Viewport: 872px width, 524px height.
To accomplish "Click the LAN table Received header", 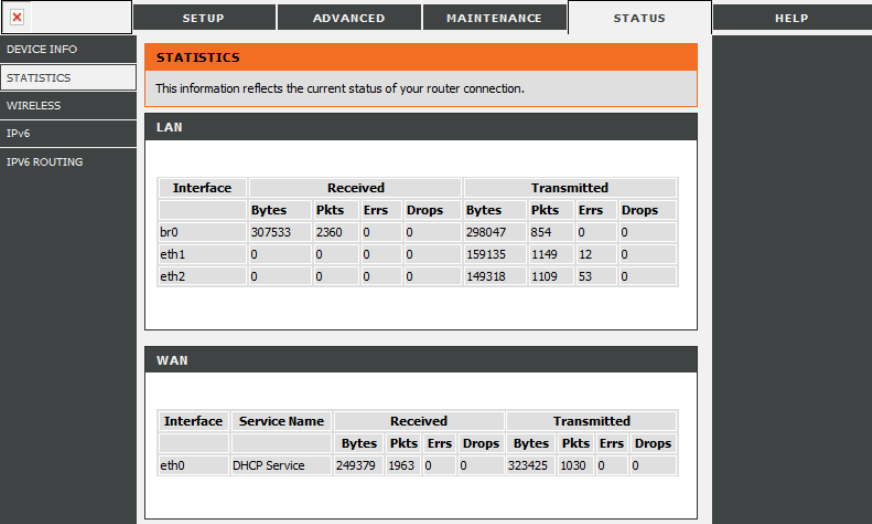I will (356, 188).
